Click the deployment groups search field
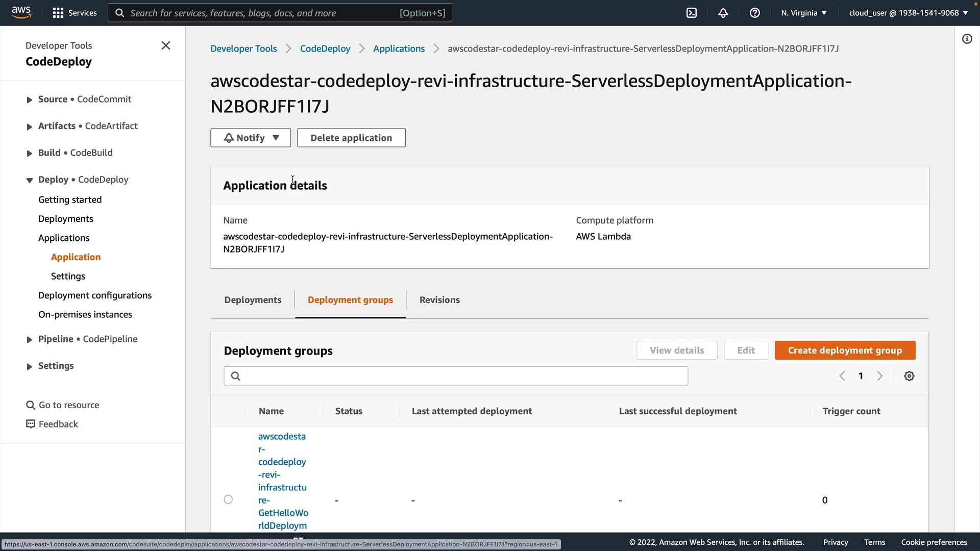The image size is (980, 551). coord(456,376)
